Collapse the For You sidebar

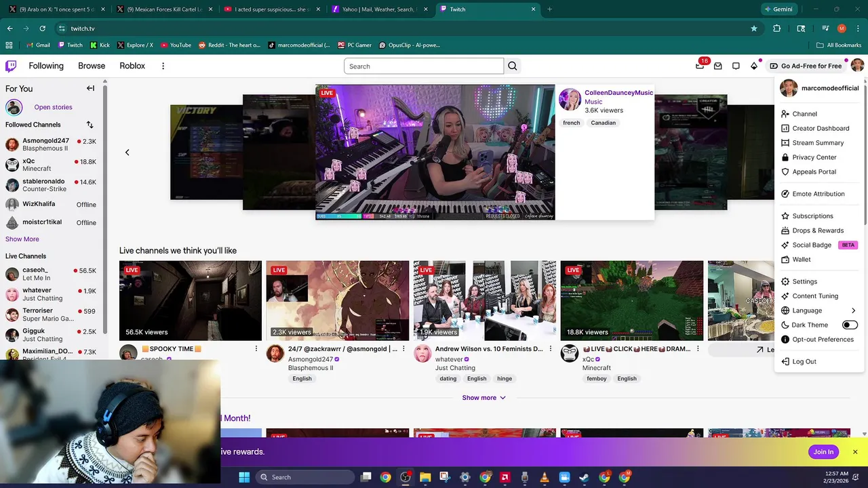coord(90,88)
